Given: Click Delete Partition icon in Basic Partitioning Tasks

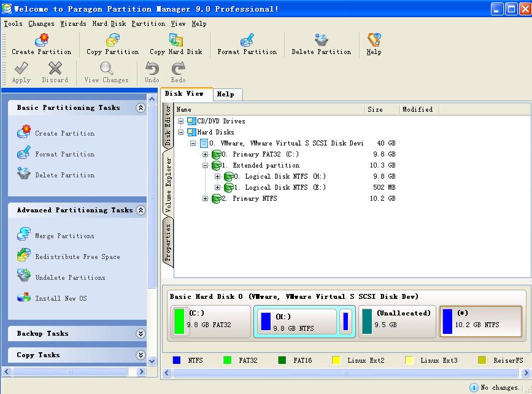Looking at the screenshot, I should click(x=24, y=174).
